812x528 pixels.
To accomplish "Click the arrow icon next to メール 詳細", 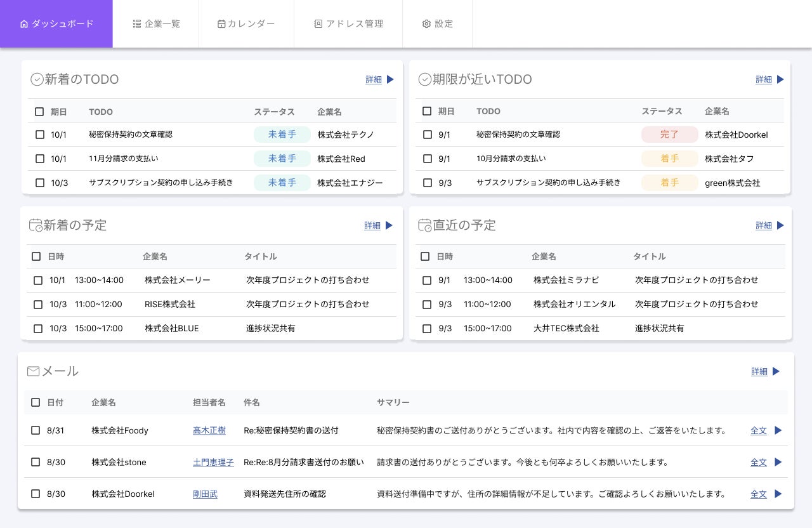I will 776,371.
